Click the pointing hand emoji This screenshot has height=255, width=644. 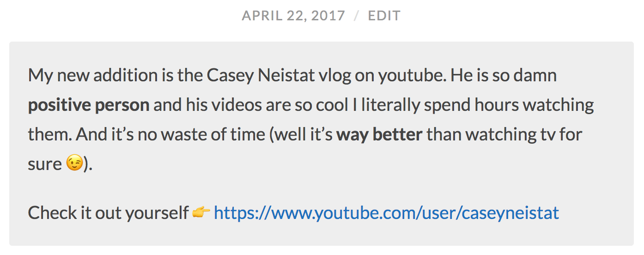click(x=201, y=212)
